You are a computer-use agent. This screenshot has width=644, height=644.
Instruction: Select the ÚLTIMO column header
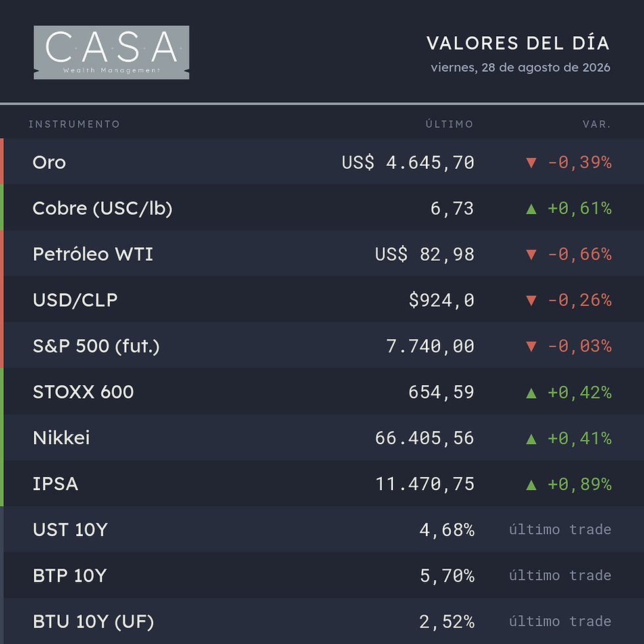pos(449,124)
